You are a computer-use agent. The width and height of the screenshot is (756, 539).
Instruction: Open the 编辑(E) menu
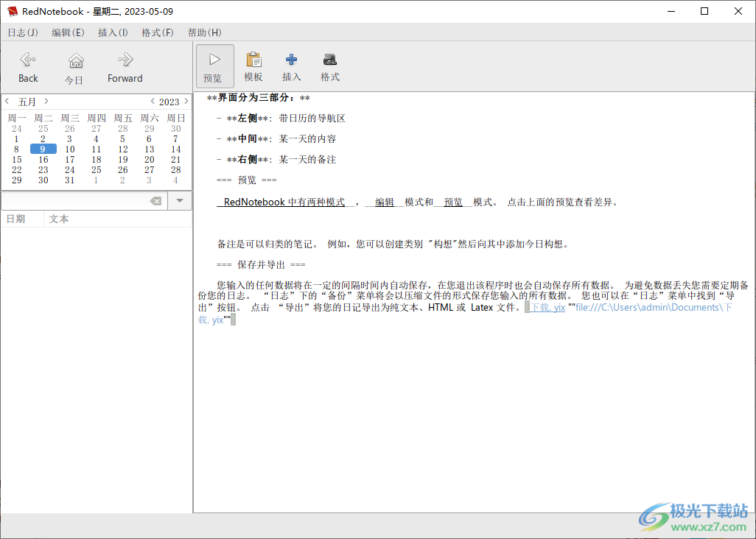[68, 32]
